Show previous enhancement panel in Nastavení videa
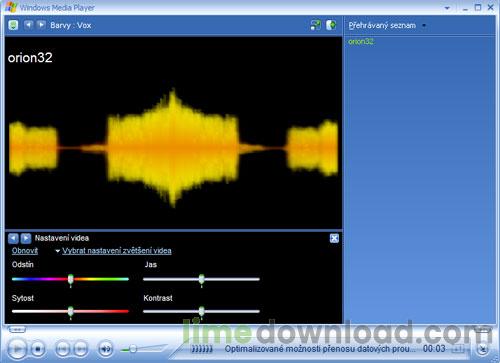The image size is (500, 363). [13, 238]
